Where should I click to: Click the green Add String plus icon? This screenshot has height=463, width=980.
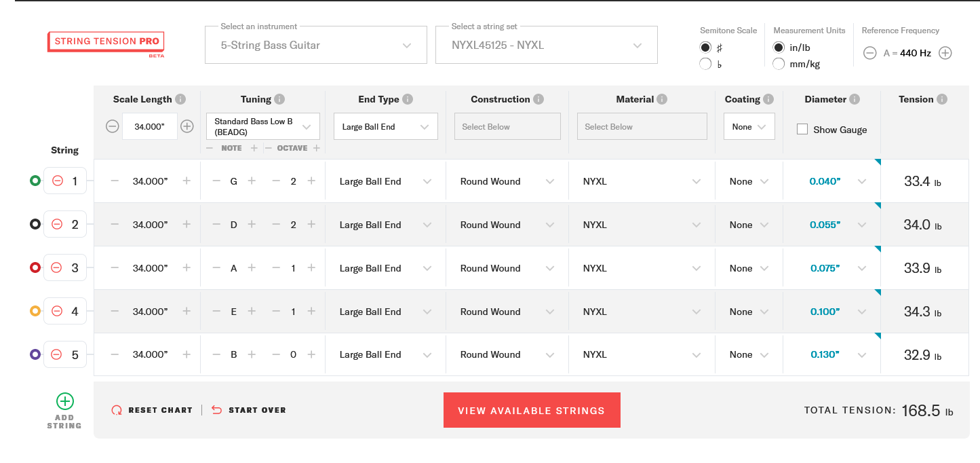(x=64, y=401)
